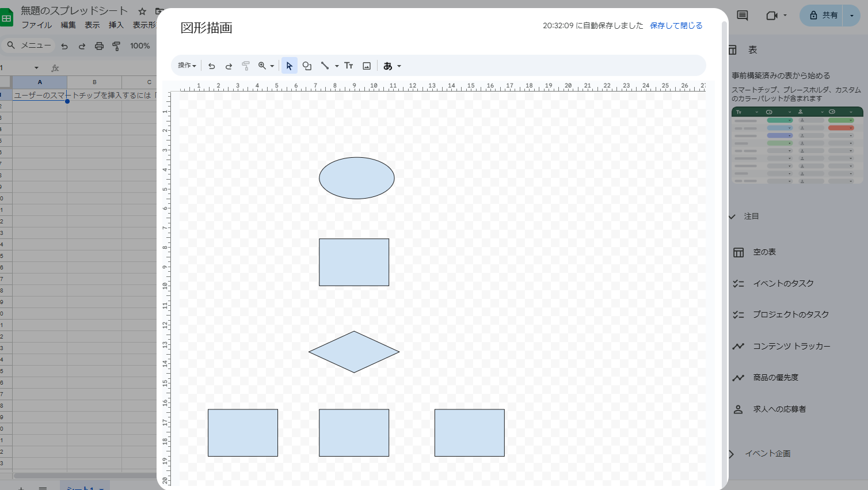The image size is (868, 490).
Task: Open 表示 menu in Sheets
Action: click(x=92, y=25)
